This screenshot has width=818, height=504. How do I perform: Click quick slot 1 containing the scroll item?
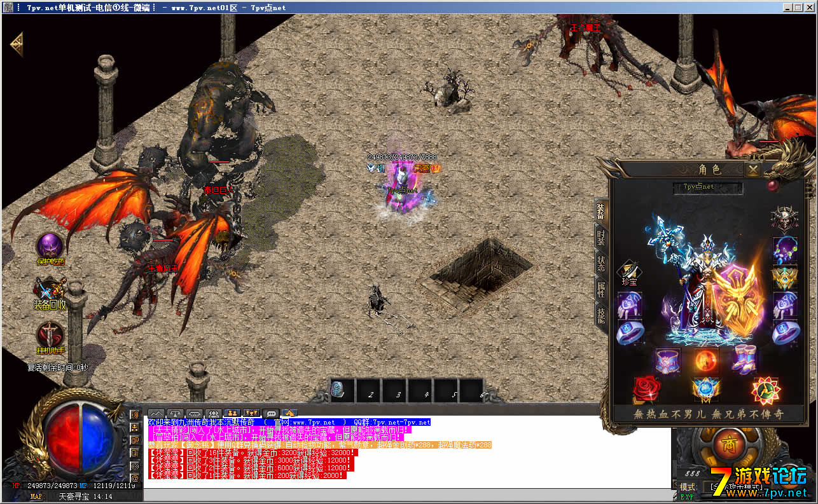click(342, 390)
